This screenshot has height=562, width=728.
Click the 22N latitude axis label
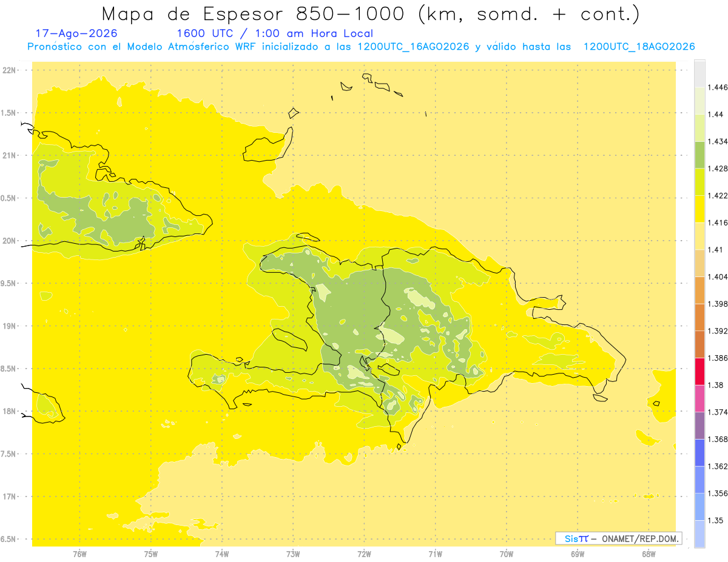point(8,70)
